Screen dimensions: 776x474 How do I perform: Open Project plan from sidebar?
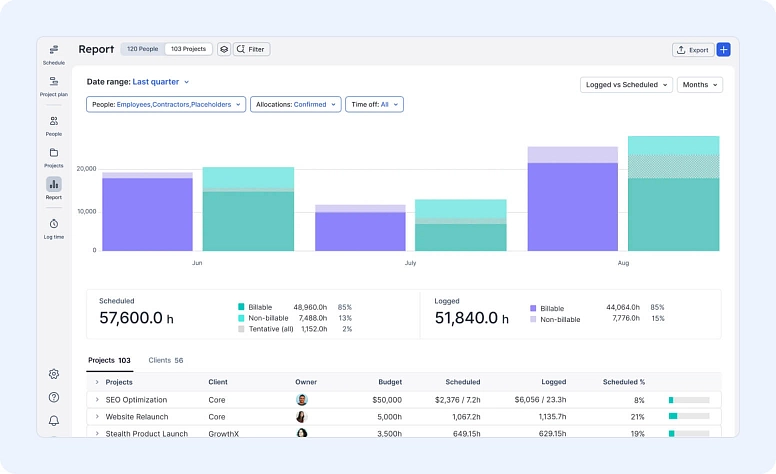(x=54, y=82)
